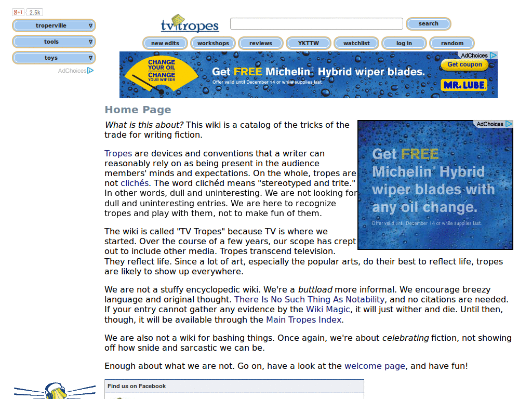Expand the tools dropdown
This screenshot has height=399, width=532.
pos(54,42)
